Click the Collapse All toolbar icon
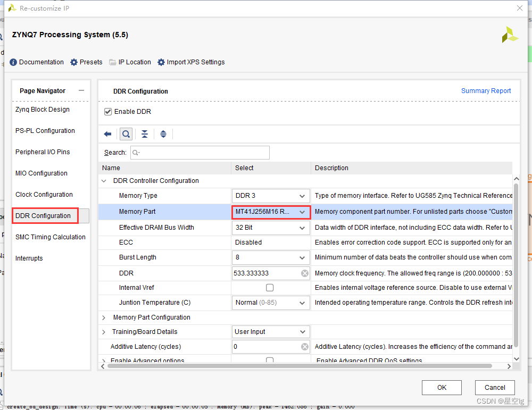Image resolution: width=532 pixels, height=410 pixels. pos(145,135)
